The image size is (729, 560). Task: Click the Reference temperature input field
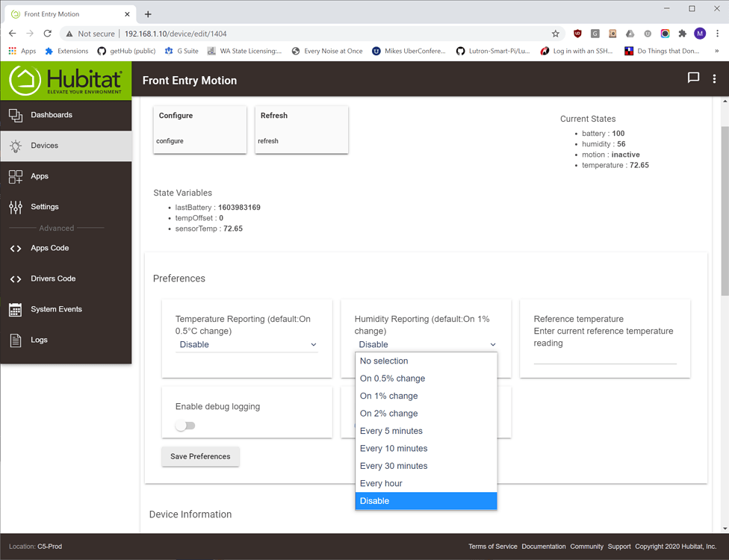[x=605, y=356]
